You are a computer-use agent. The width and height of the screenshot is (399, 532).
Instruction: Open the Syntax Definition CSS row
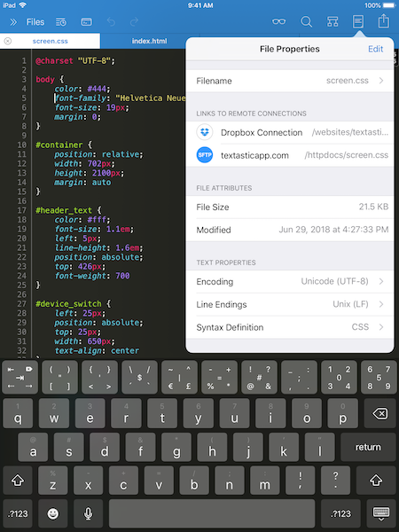[x=290, y=327]
